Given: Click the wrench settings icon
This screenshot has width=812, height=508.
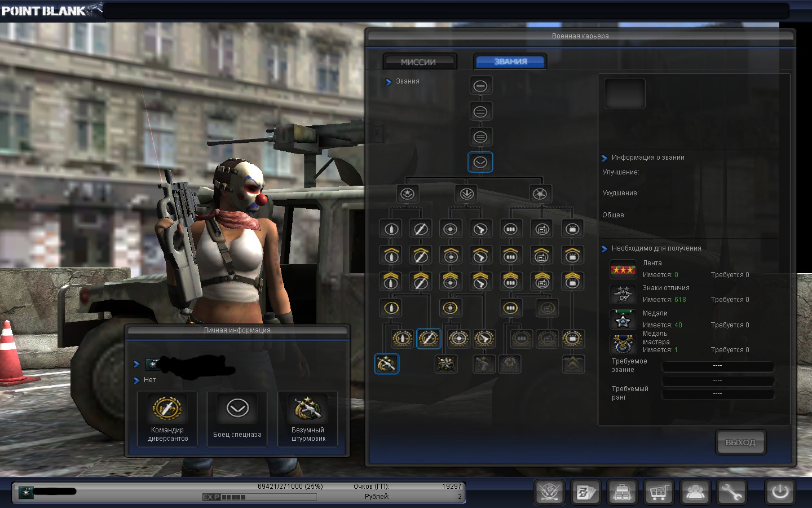Looking at the screenshot, I should (731, 492).
